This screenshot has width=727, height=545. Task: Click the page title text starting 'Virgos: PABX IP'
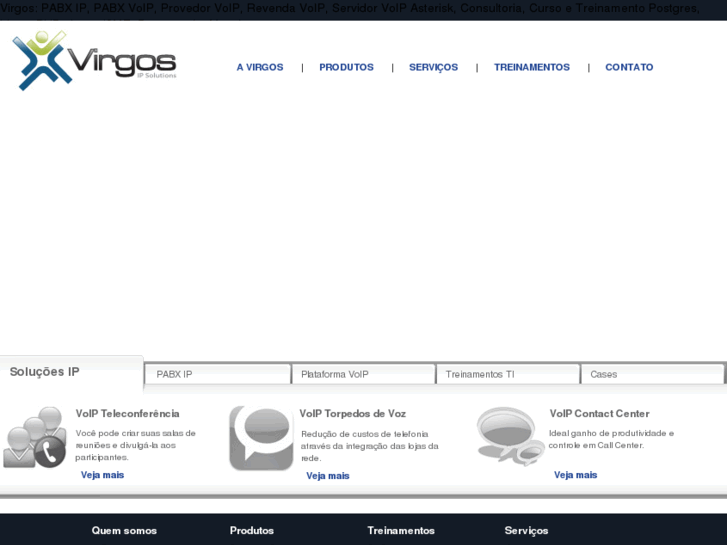coord(350,8)
